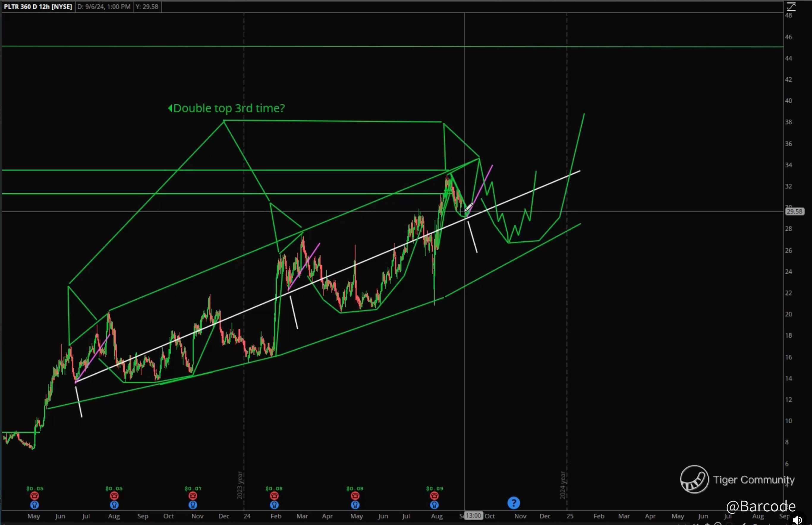Toggle the video sound speaker icon
Viewport: 812px width, 525px height.
797,520
